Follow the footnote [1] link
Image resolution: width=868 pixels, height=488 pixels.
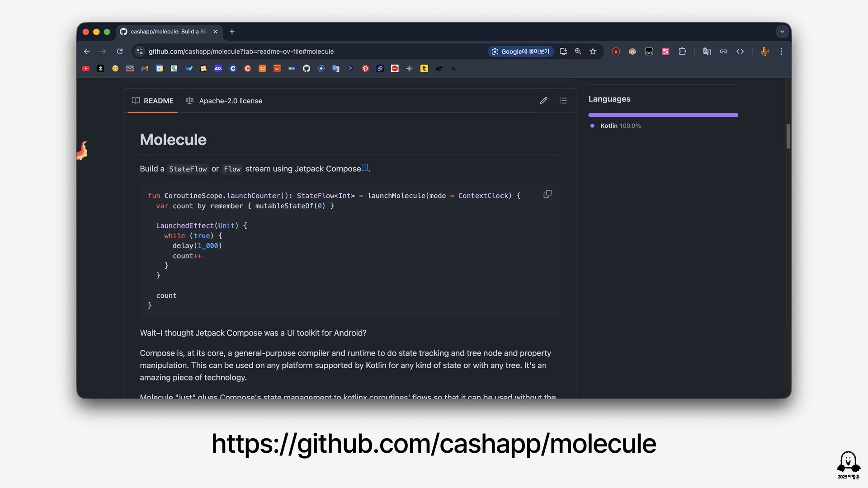pos(364,167)
